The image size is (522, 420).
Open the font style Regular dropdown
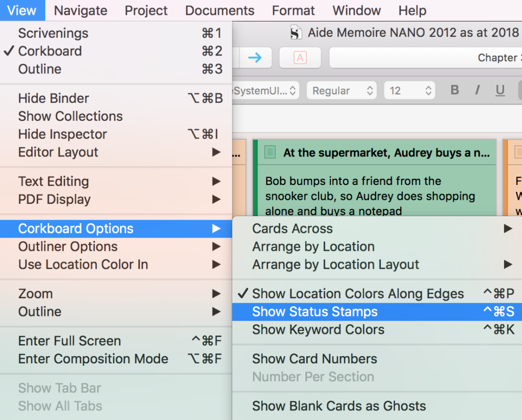pyautogui.click(x=342, y=91)
